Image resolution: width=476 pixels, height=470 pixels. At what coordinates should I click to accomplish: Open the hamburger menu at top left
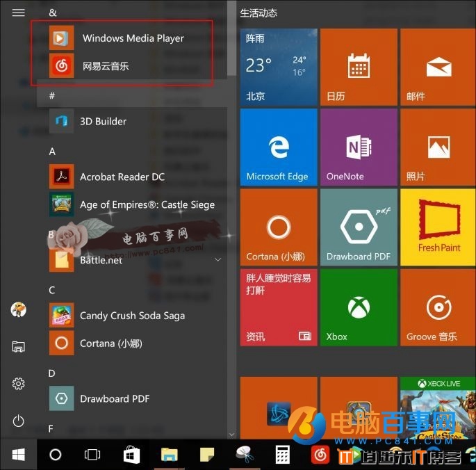[18, 13]
